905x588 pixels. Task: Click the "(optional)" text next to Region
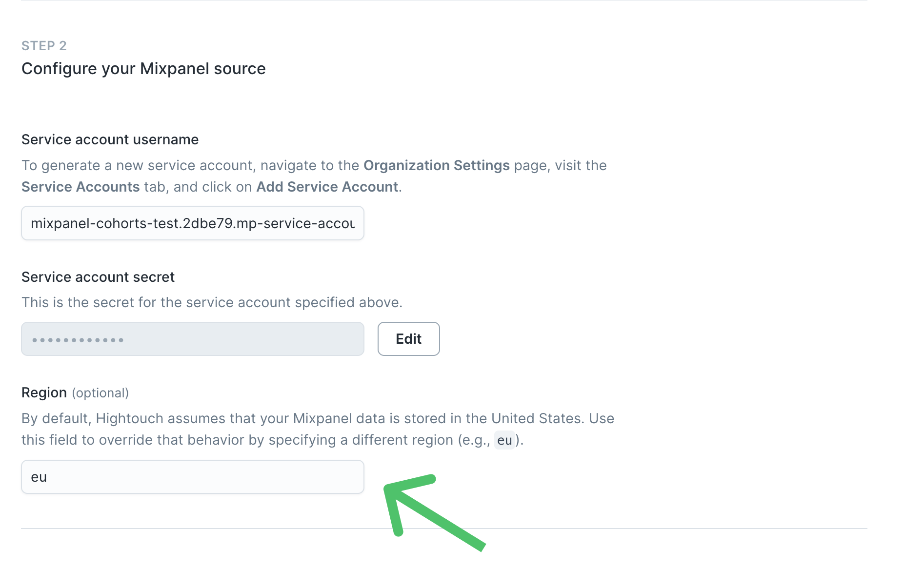(101, 393)
